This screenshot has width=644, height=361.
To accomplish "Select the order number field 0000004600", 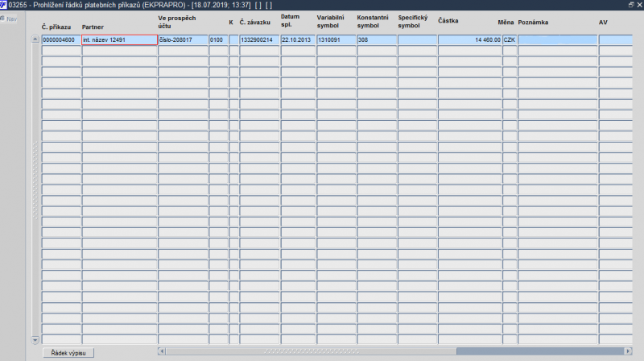I will [x=61, y=39].
